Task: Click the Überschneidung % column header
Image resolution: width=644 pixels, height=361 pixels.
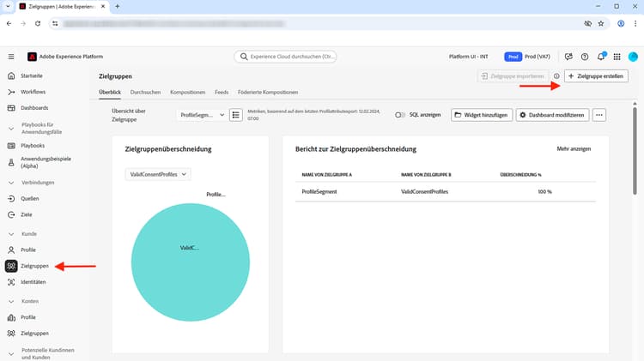Action: (520, 175)
